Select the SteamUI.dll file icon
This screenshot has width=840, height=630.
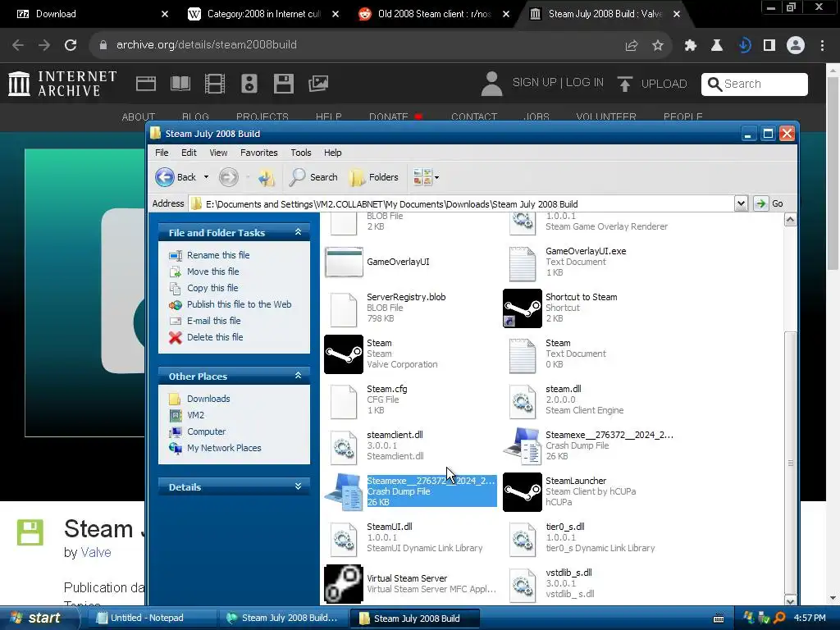[344, 539]
